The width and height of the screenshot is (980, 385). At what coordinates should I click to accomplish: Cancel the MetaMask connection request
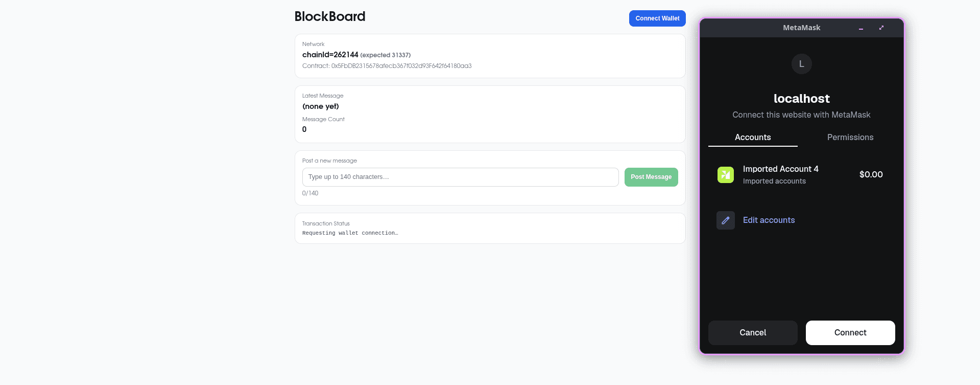click(x=753, y=332)
